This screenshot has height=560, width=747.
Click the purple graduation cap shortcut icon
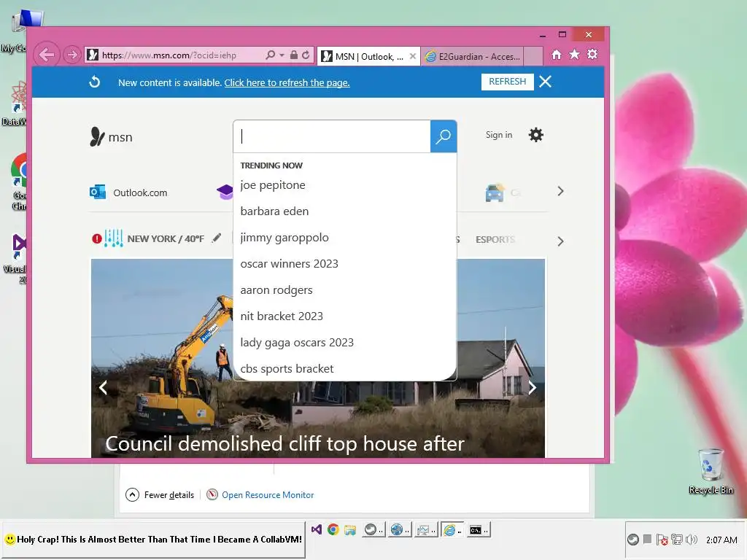(x=225, y=192)
